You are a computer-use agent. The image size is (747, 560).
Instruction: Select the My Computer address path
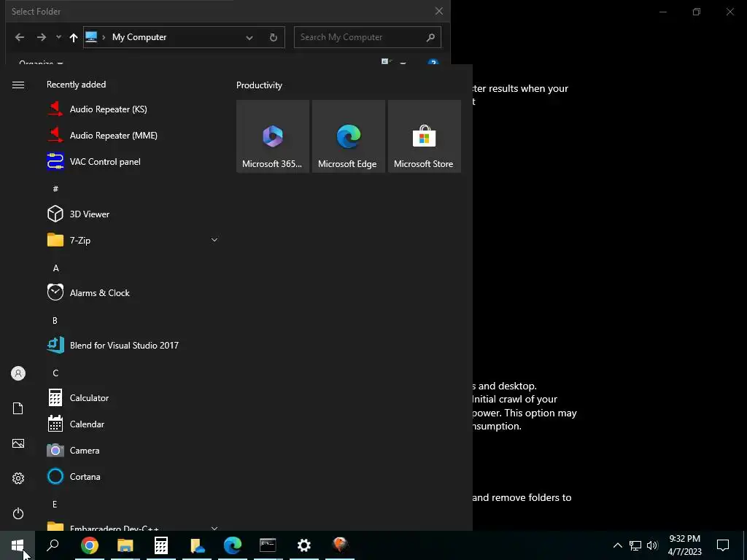[x=139, y=37]
